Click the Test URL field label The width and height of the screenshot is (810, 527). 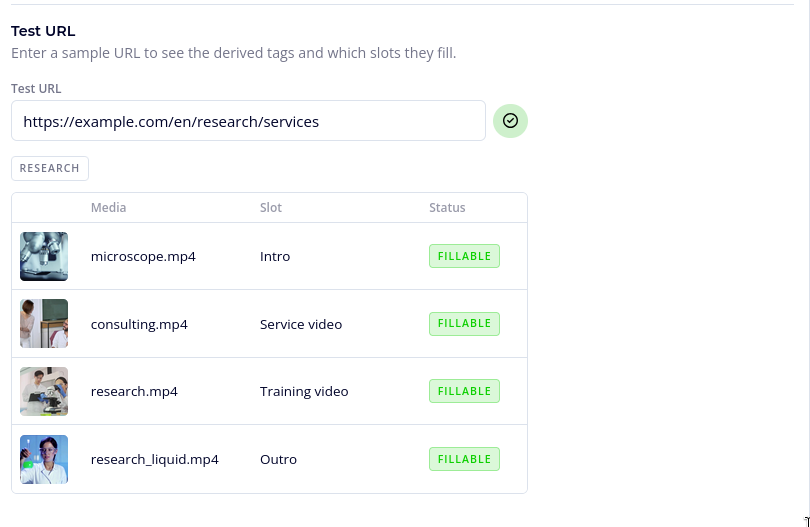(x=36, y=89)
